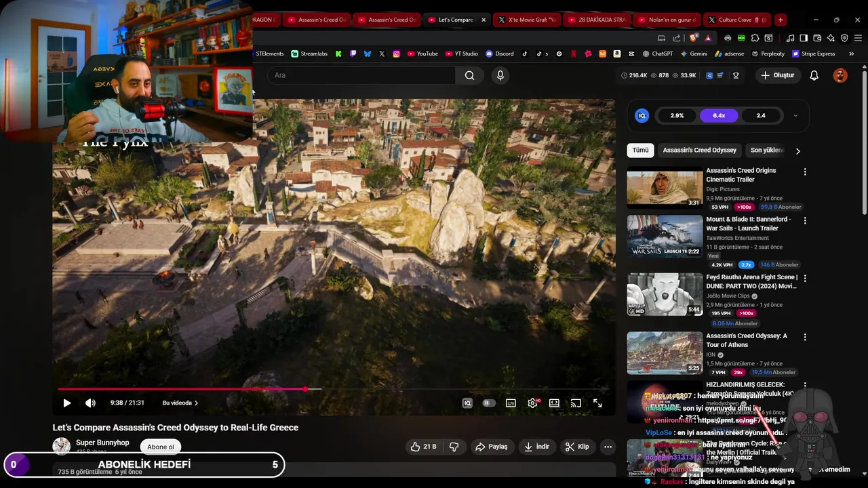Open the YT Studio bookmark
This screenshot has width=868, height=488.
tap(462, 54)
